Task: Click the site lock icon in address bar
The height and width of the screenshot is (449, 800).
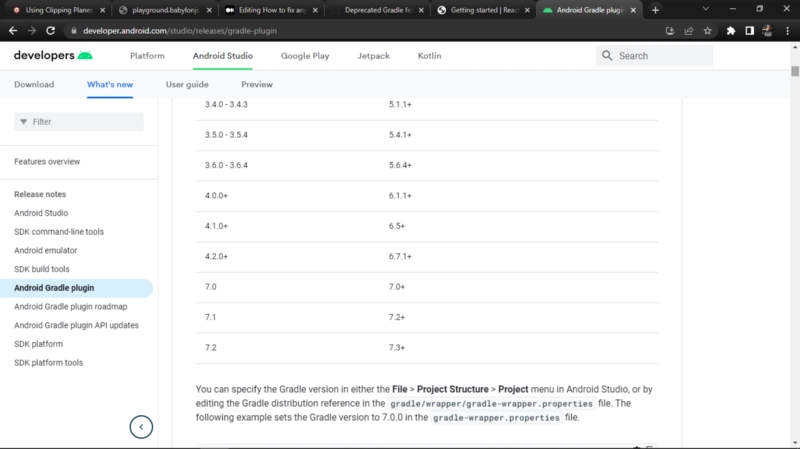Action: point(74,31)
